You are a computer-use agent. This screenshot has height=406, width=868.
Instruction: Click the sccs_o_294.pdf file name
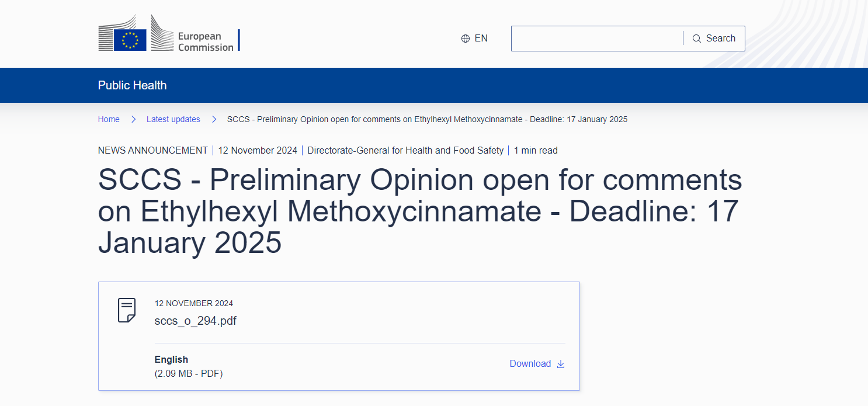[x=195, y=321]
